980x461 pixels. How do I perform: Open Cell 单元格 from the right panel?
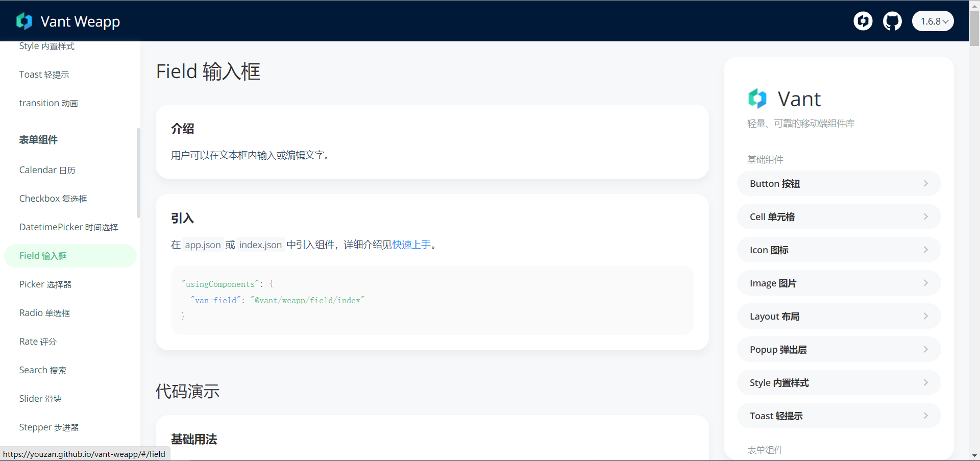(x=772, y=216)
